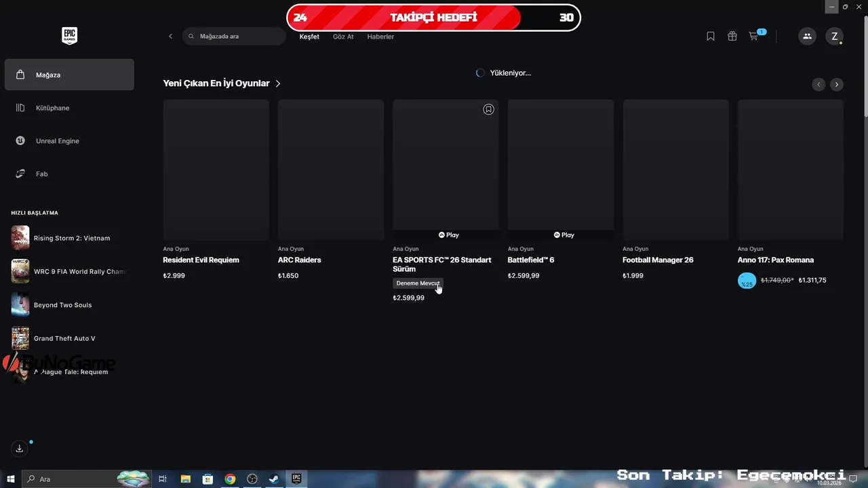Click the ₺1.999 Football Manager price
Screen dimensions: 868x488
tap(633, 276)
